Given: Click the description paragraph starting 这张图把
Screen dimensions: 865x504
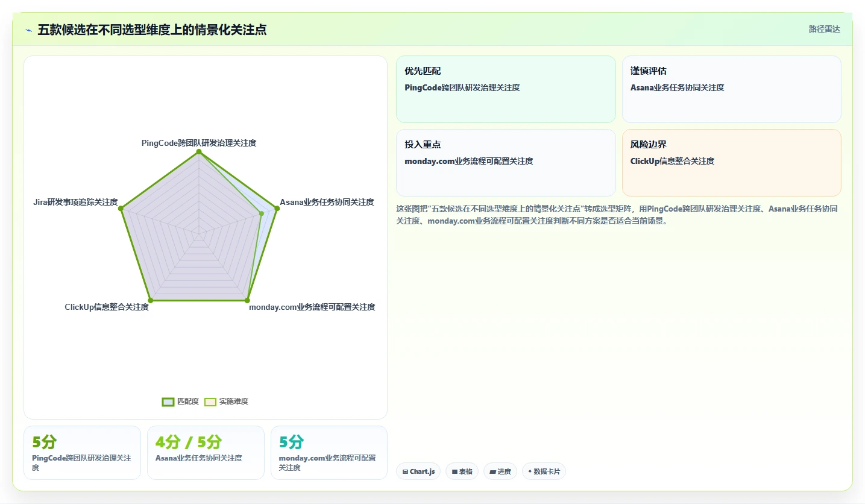Looking at the screenshot, I should pyautogui.click(x=617, y=215).
